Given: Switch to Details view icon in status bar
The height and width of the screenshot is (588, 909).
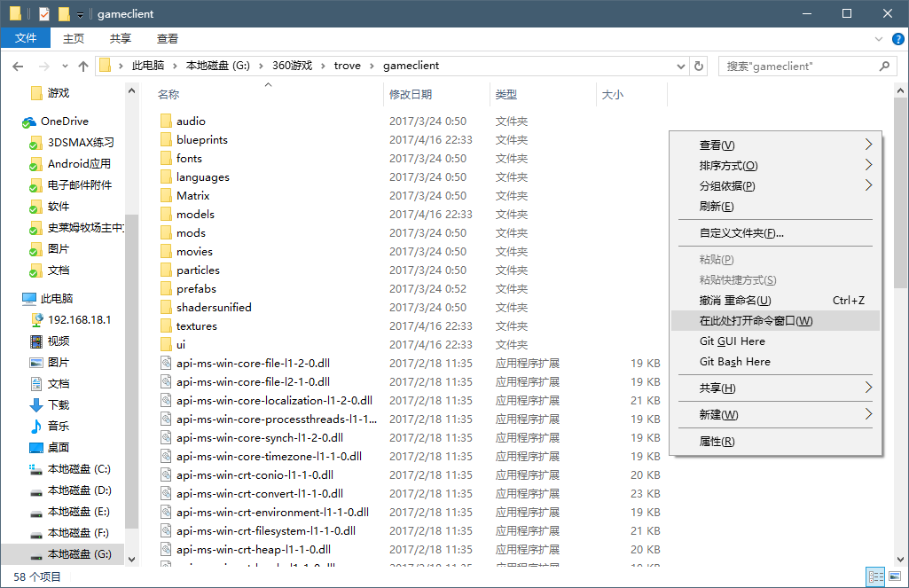Looking at the screenshot, I should point(875,576).
